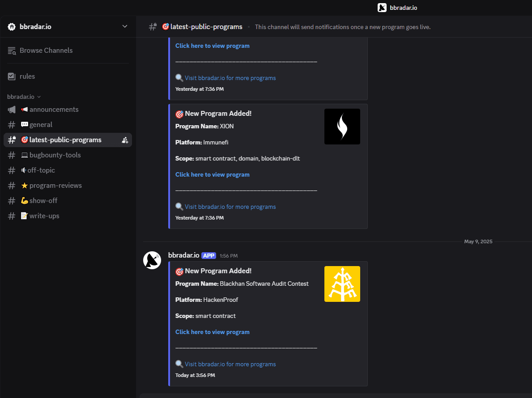This screenshot has width=532, height=398.
Task: Click the magnifier emoji in the XION card
Action: click(179, 207)
